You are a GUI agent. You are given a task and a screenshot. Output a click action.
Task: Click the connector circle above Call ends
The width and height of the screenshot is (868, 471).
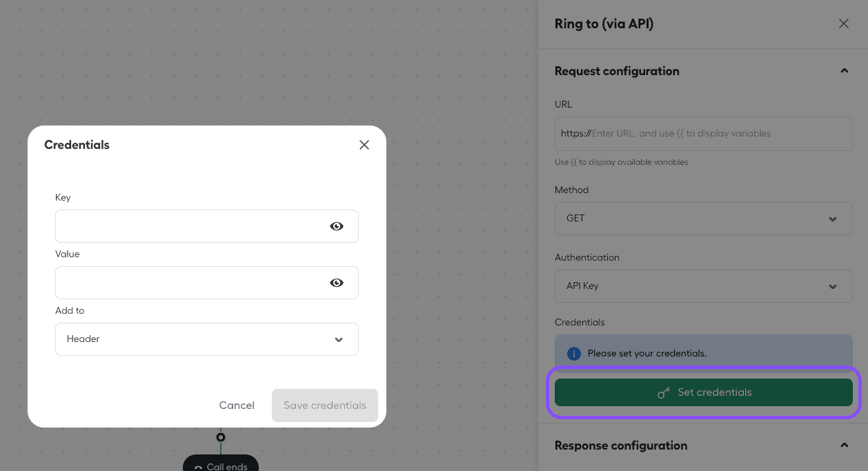pyautogui.click(x=221, y=437)
